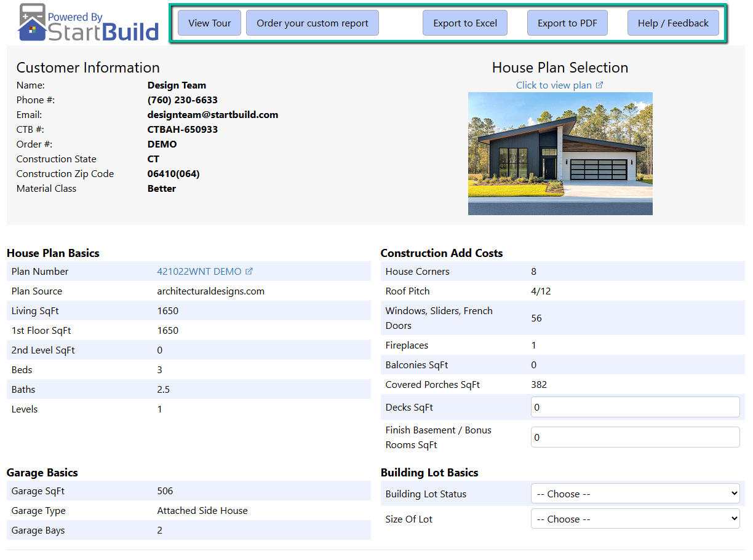The image size is (753, 560).
Task: Click the Construction Add Costs heading
Action: pos(441,253)
